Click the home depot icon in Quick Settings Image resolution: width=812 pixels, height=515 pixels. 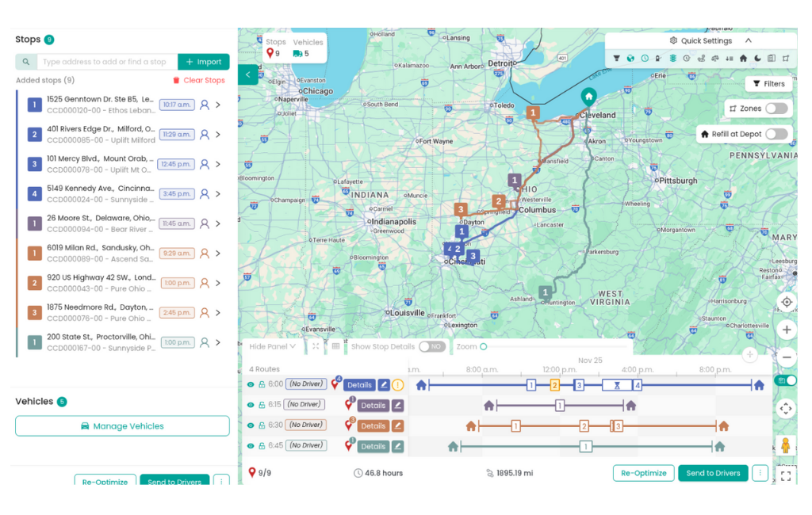(744, 58)
